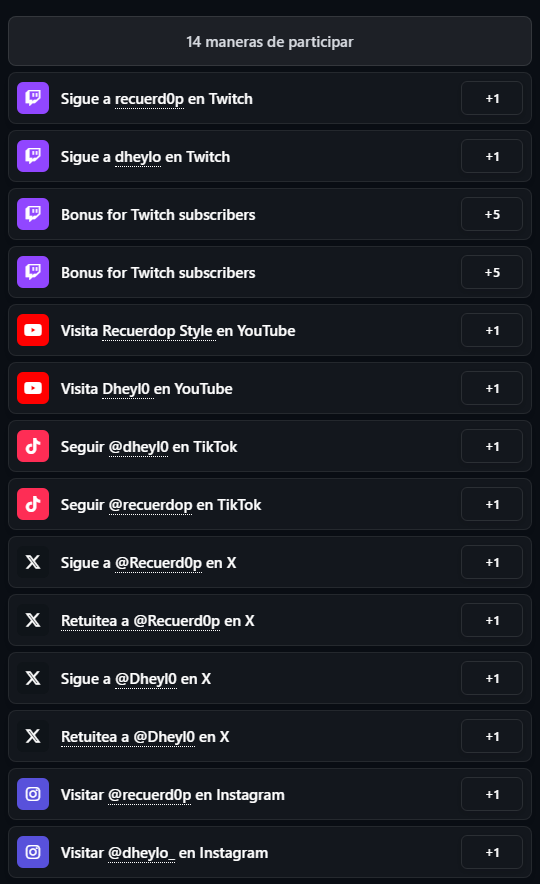The image size is (540, 884).
Task: Click the Twitch icon beside 'Sigue a recuerd0p'
Action: tap(33, 98)
